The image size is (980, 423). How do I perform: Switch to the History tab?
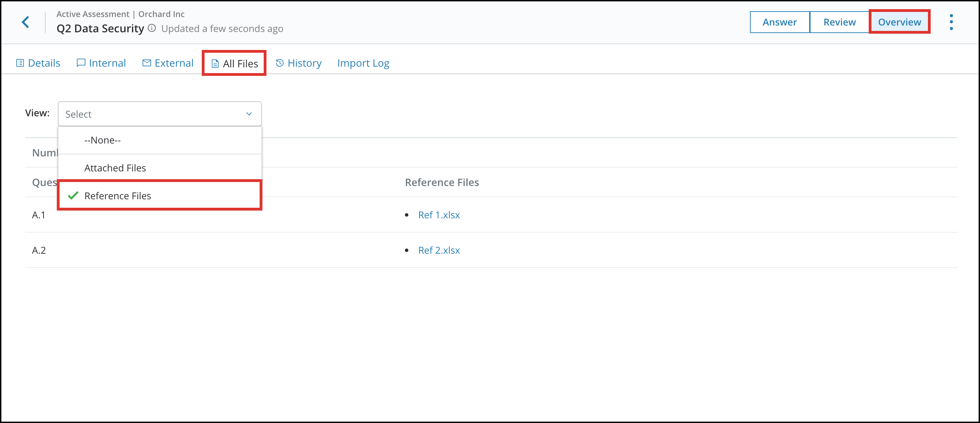(304, 63)
